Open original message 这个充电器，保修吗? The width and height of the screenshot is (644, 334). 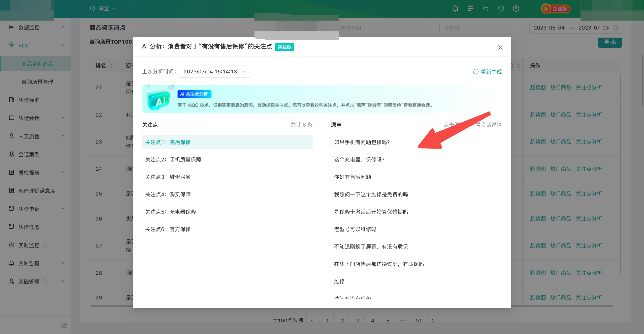pyautogui.click(x=359, y=159)
